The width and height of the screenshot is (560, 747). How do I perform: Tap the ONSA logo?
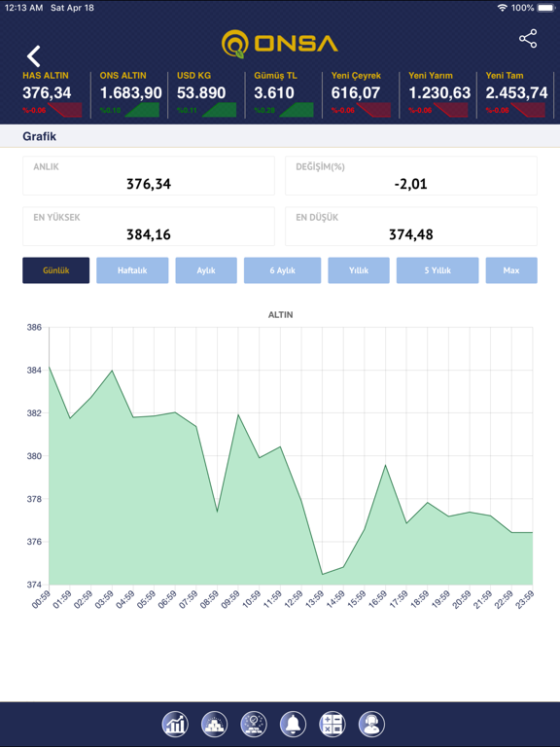click(x=280, y=44)
